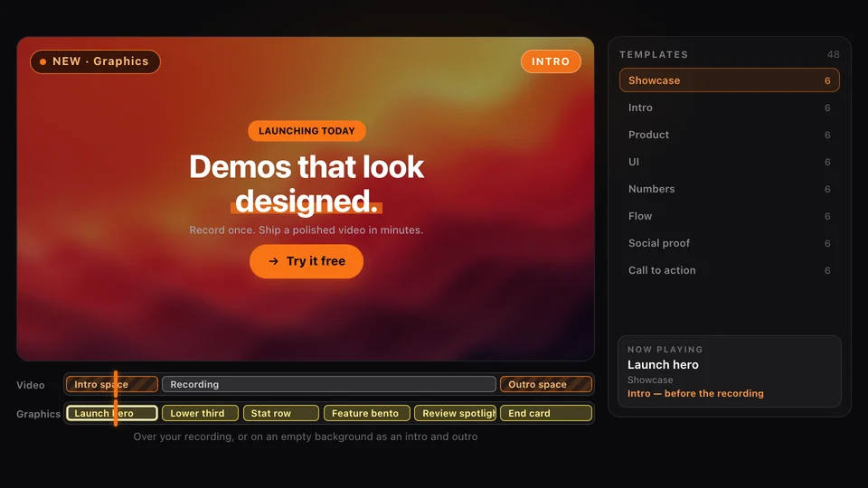Screen dimensions: 868x488
Task: Click the arrow icon in Try it free
Action: click(273, 261)
